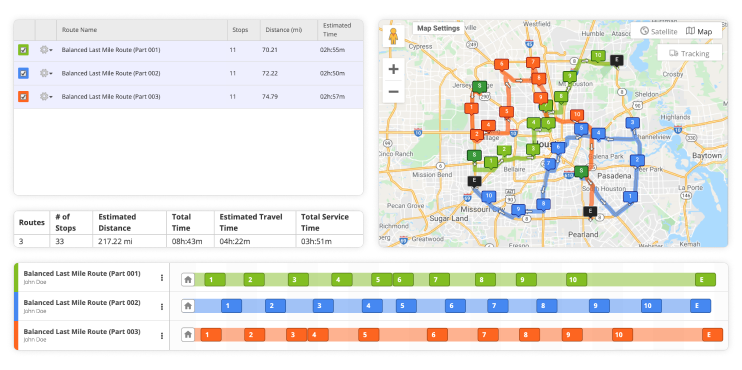Viewport: 742px width, 370px height.
Task: Select stop 3 on the blue timeline
Action: pyautogui.click(x=323, y=306)
